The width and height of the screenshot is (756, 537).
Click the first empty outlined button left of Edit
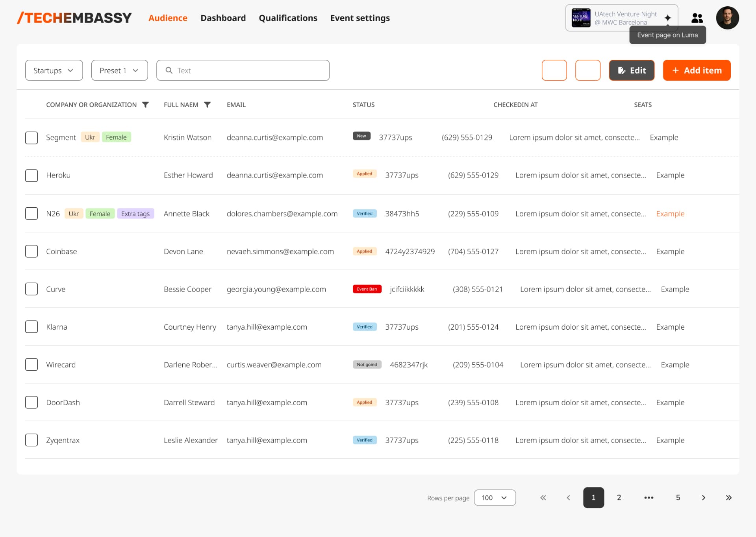point(554,70)
